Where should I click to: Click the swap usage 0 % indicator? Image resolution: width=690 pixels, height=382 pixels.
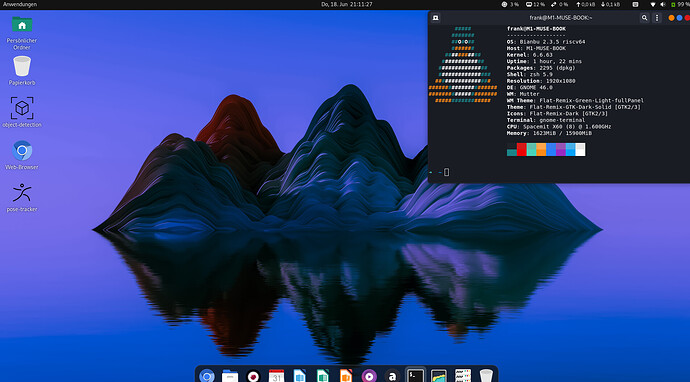[x=559, y=4]
